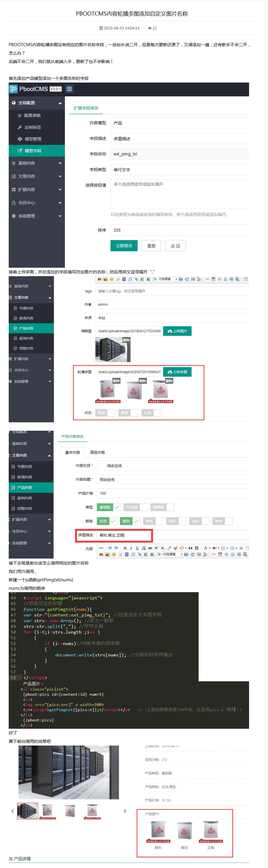The height and width of the screenshot is (868, 268).
Task: Uncheck the 橙色 color checkbox
Action: (x=130, y=521)
